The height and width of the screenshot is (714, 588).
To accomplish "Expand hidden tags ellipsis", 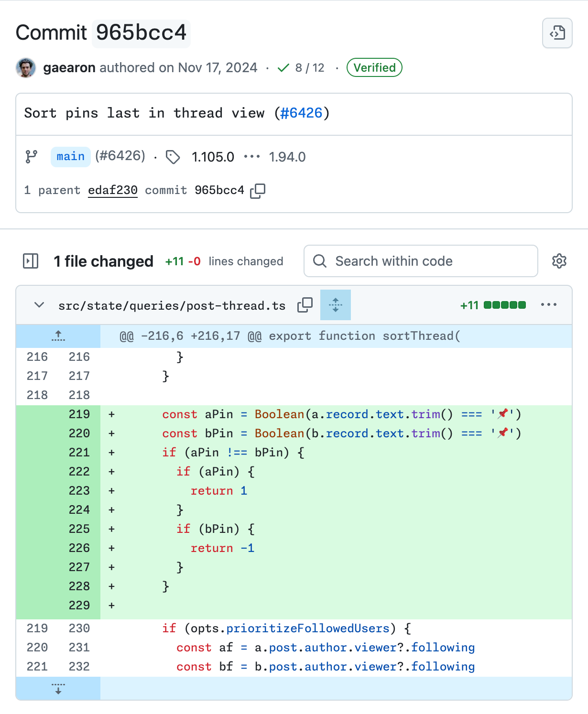I will point(252,157).
